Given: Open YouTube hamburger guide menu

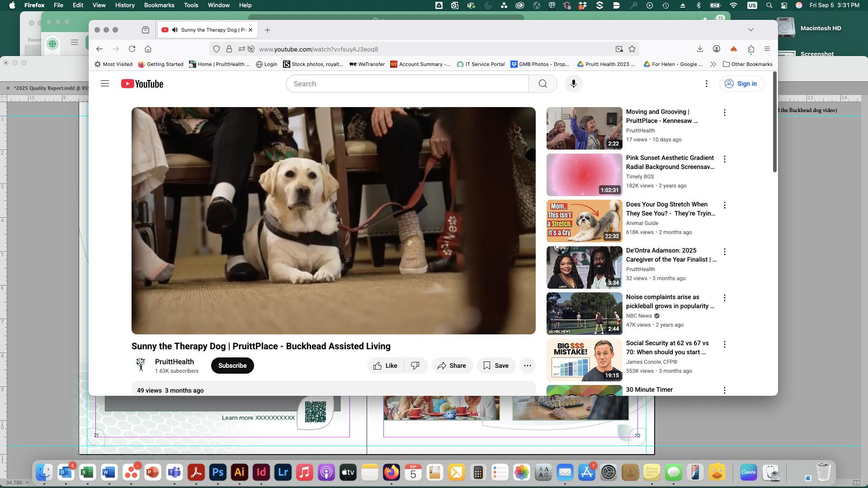Looking at the screenshot, I should 105,84.
